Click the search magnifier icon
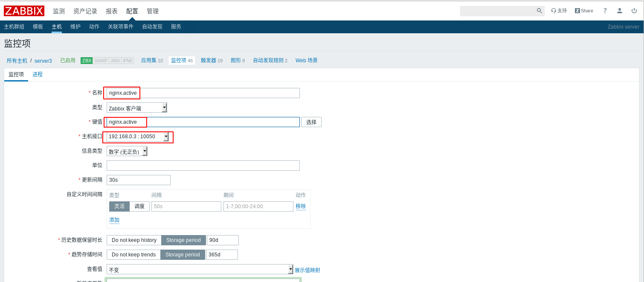This screenshot has height=282, width=644. [539, 11]
